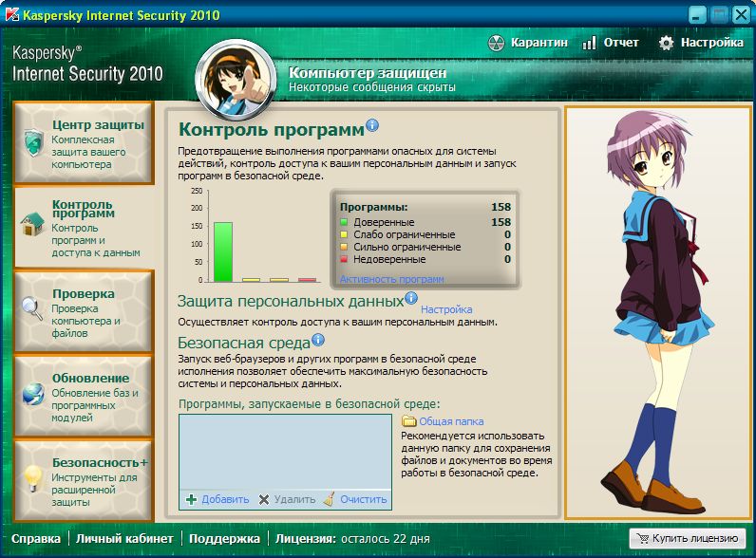Open Личный кабинет in the bottom bar
Screen dimensions: 756x558
[x=124, y=539]
